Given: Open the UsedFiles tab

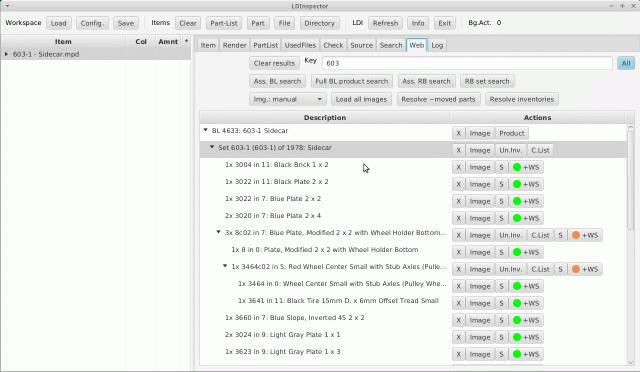Looking at the screenshot, I should click(x=300, y=45).
